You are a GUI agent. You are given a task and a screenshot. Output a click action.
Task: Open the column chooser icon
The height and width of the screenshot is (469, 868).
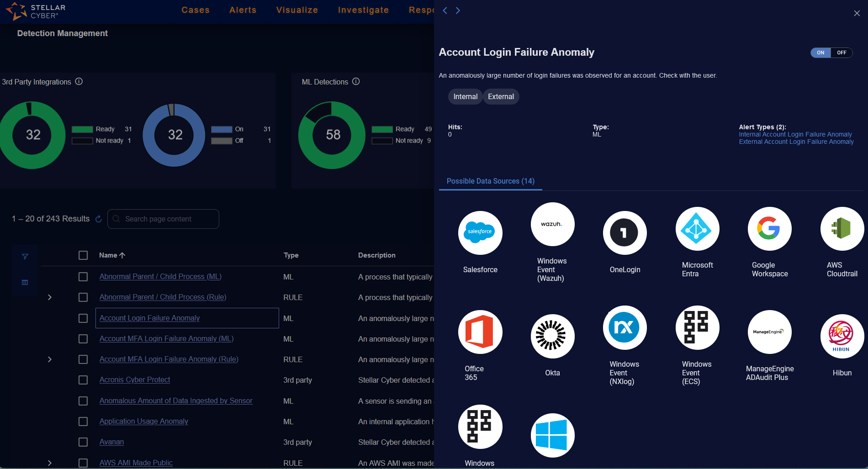pos(25,283)
